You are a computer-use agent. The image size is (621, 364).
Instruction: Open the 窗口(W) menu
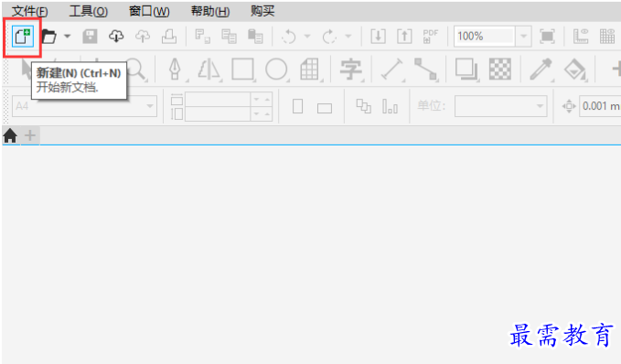click(149, 12)
